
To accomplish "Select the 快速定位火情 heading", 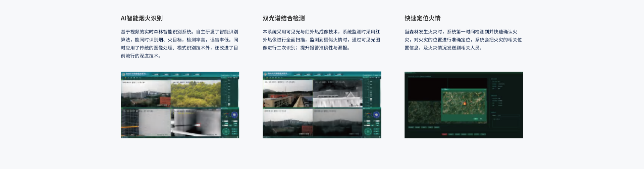I will [x=422, y=18].
